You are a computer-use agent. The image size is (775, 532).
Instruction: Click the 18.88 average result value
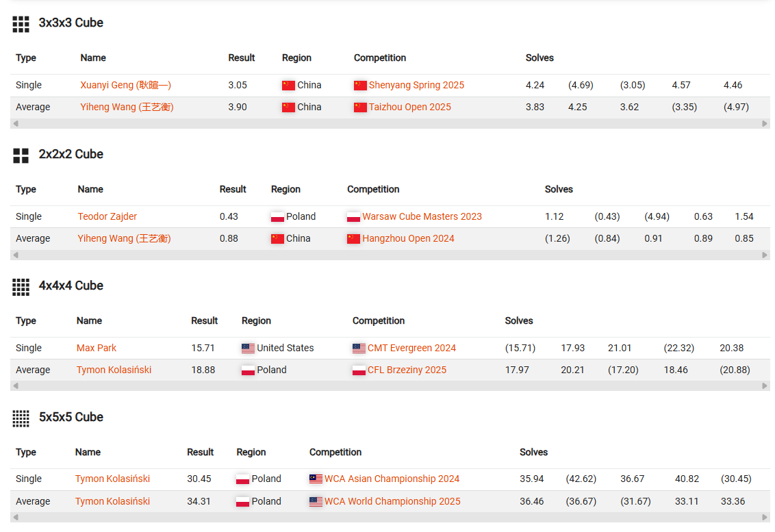pyautogui.click(x=203, y=370)
